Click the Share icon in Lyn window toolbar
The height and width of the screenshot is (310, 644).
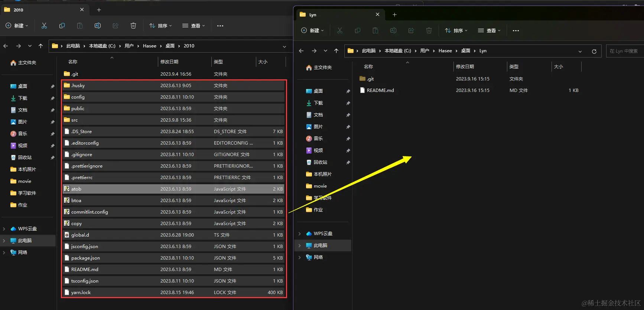[x=411, y=30]
